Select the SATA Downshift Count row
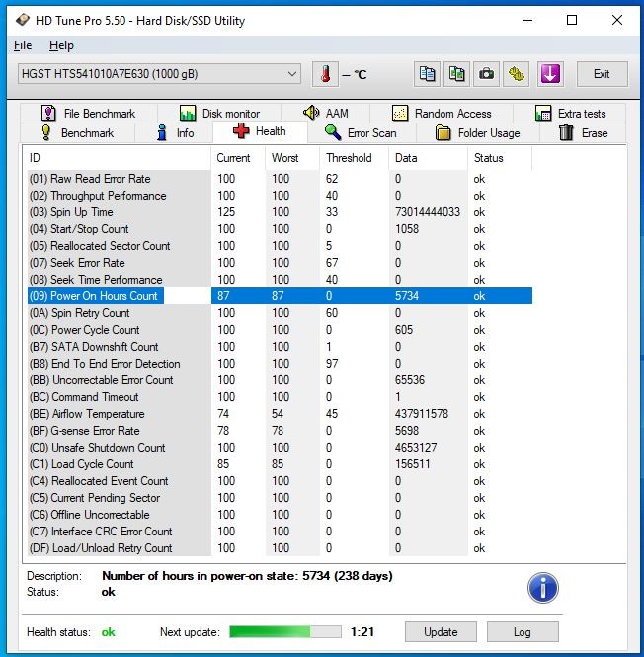 coord(280,346)
